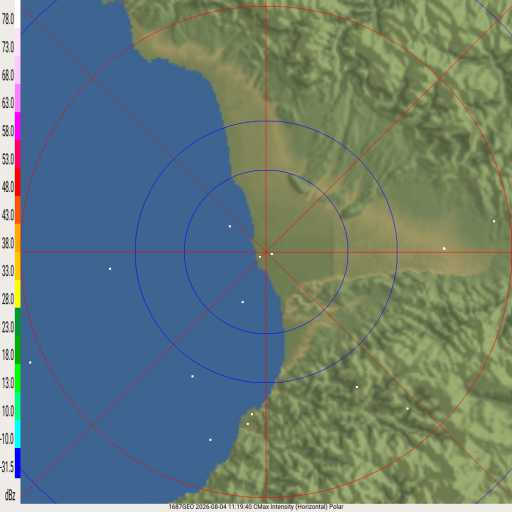Screen dimensions: 512x512
Task: Click the inner blue range ring's top point
Action: tap(266, 170)
